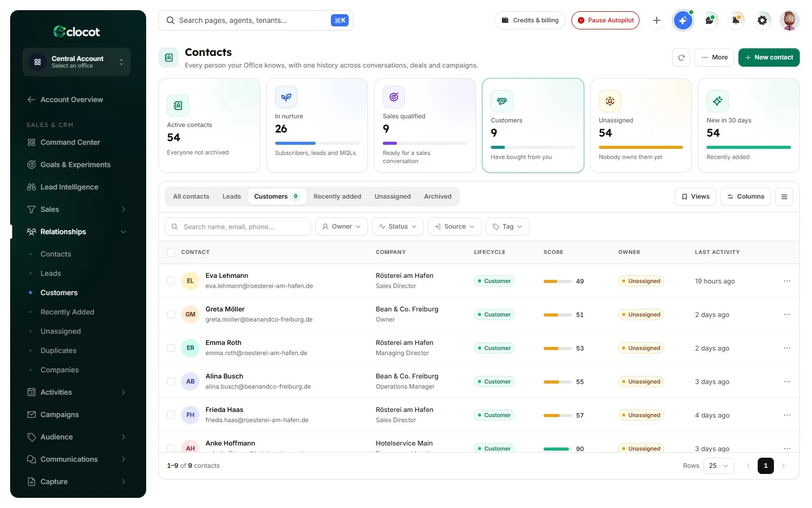Click the plus icon in top bar
The height and width of the screenshot is (508, 812).
coord(657,20)
